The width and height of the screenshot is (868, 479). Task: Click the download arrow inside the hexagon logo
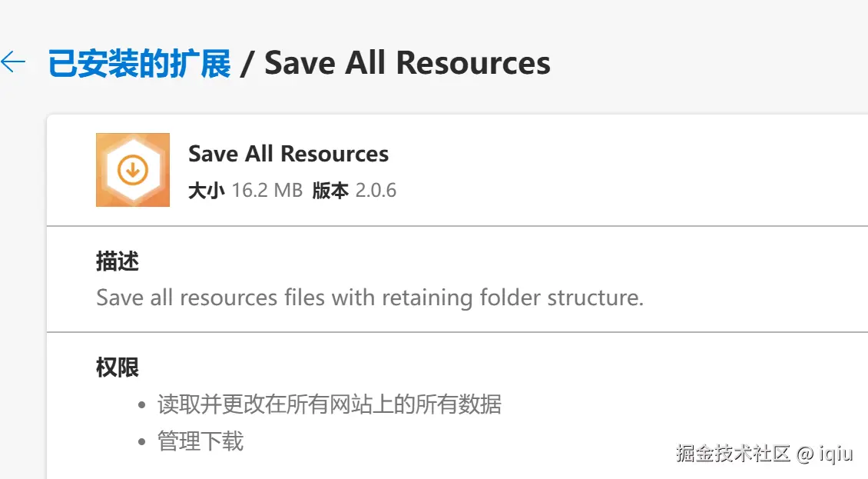point(133,169)
